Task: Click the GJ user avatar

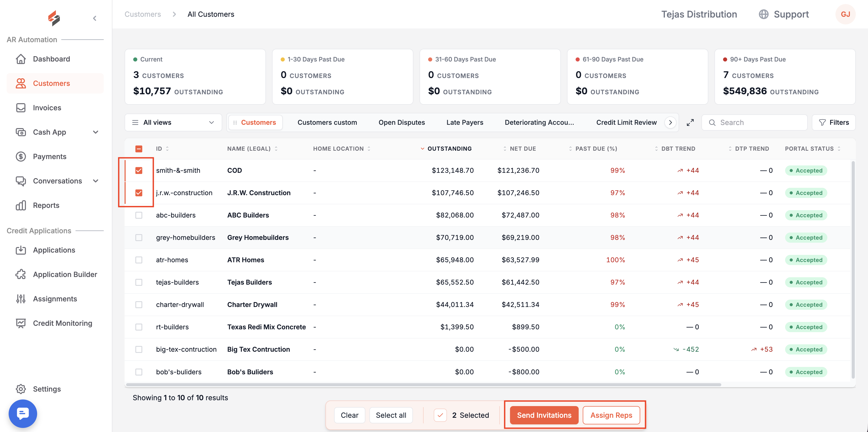Action: point(845,14)
